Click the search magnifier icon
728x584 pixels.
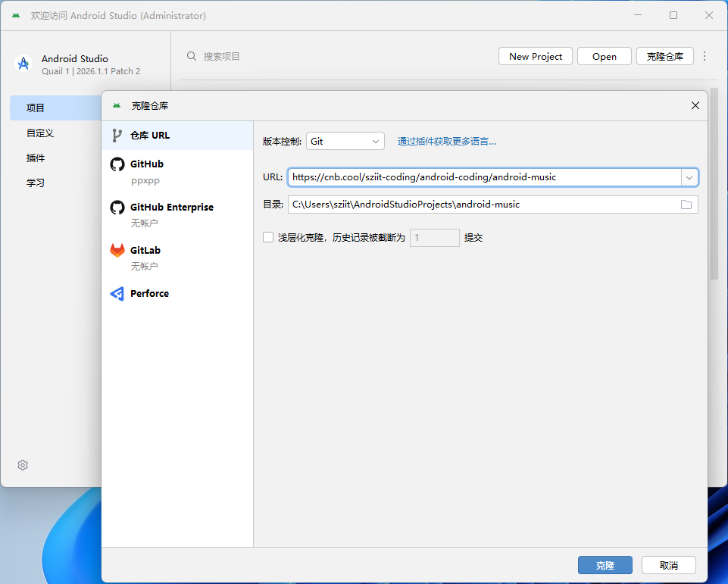click(x=192, y=56)
